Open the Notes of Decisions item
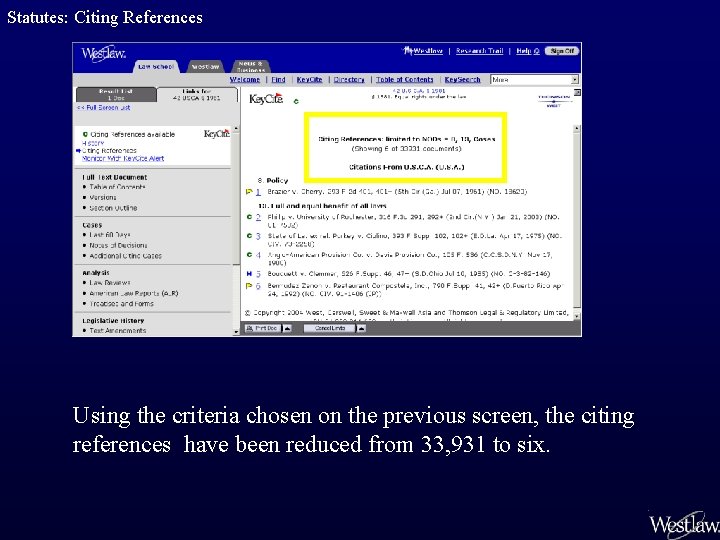 tap(118, 245)
